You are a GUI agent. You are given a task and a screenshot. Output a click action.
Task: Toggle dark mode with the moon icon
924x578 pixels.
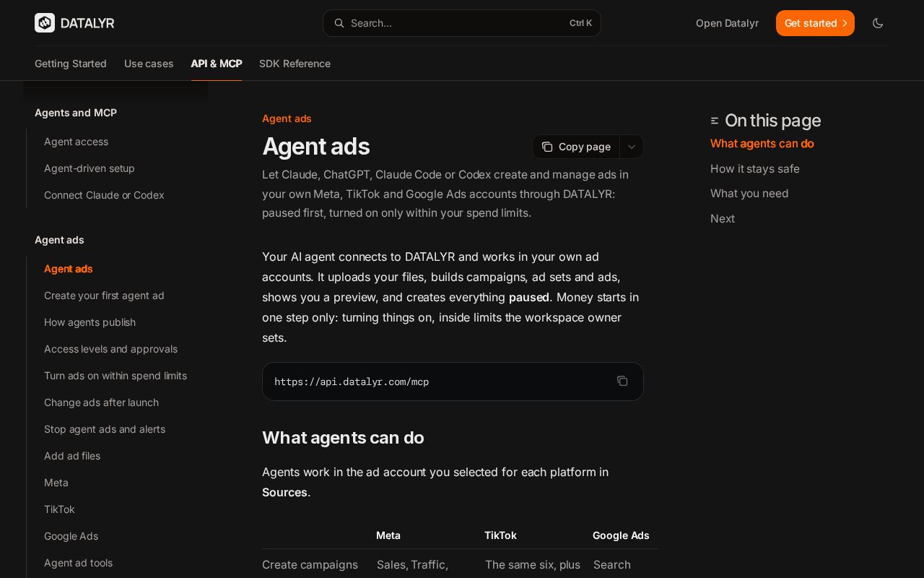(878, 23)
